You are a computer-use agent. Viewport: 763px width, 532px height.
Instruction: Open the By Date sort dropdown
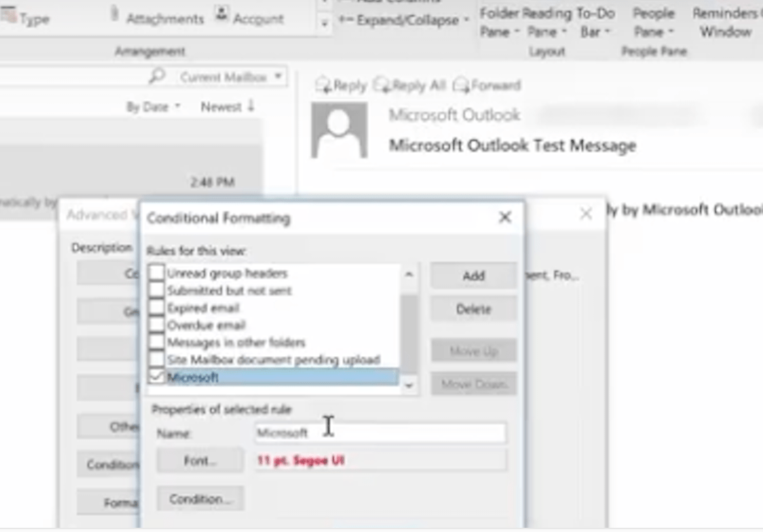(x=153, y=107)
